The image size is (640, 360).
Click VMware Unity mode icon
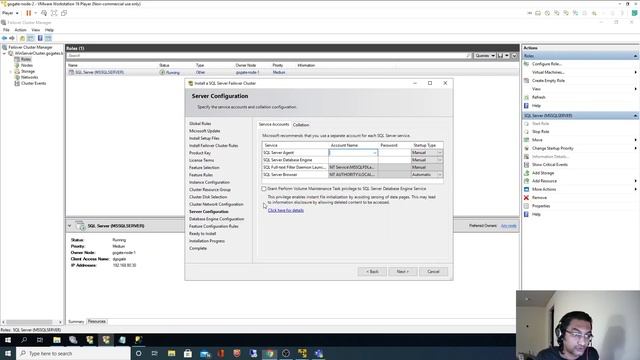64,13
